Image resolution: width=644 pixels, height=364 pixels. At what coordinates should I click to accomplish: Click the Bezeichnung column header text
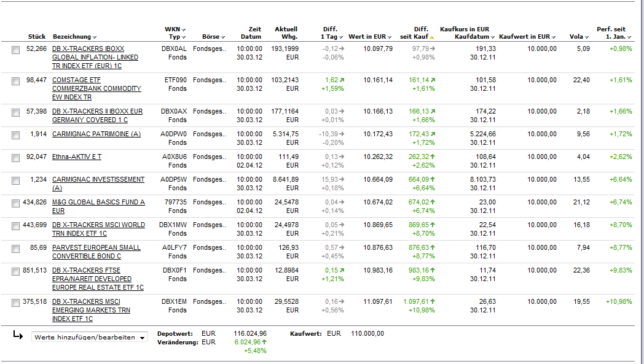(71, 37)
